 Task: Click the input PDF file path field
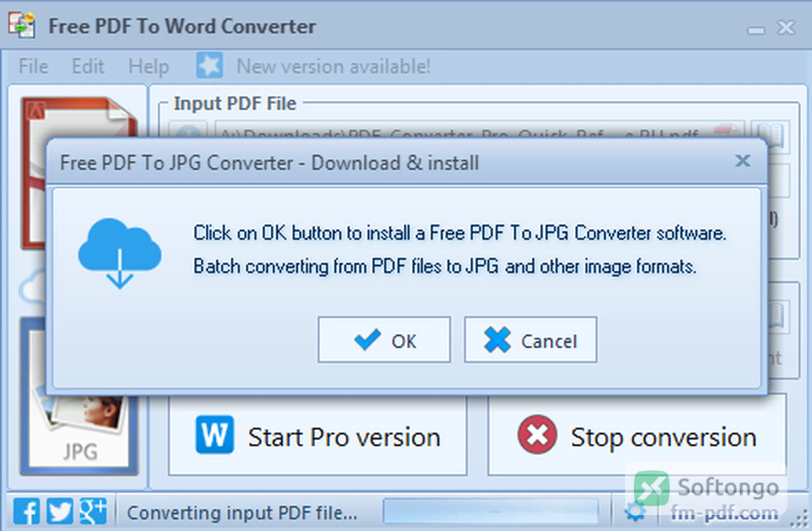click(480, 129)
